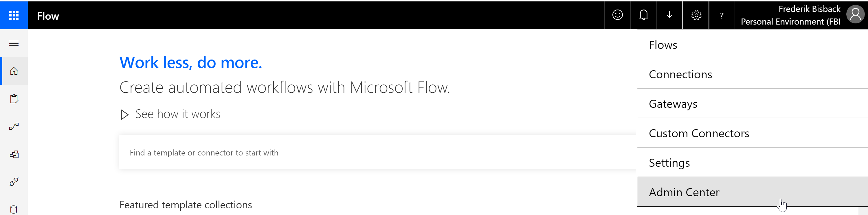Click the download arrow icon

[x=669, y=15]
